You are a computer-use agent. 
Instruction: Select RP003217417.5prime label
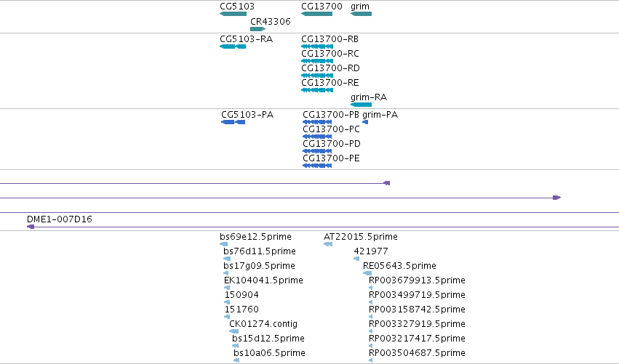[417, 339]
